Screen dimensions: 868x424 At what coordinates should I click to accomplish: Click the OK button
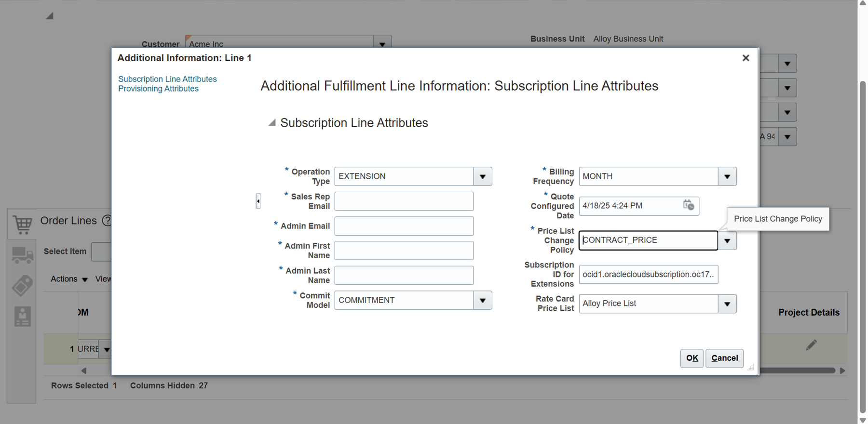(692, 358)
